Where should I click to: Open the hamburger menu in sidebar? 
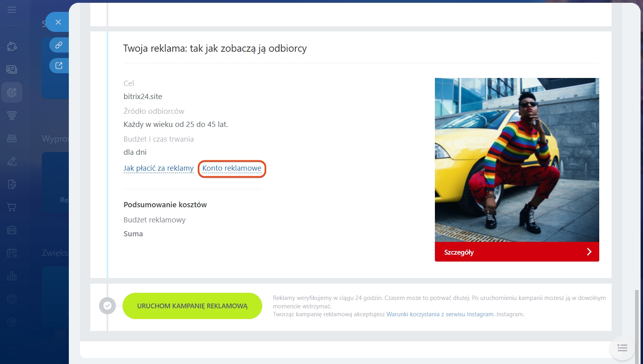coord(12,10)
